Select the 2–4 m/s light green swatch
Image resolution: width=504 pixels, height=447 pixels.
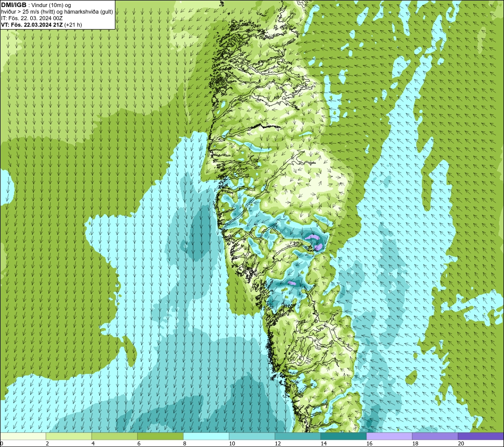[x=69, y=436]
